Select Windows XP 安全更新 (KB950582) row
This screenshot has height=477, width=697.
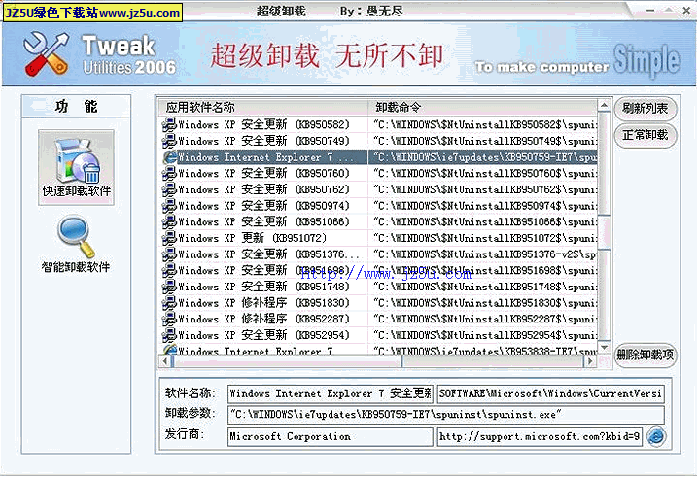tap(378, 124)
